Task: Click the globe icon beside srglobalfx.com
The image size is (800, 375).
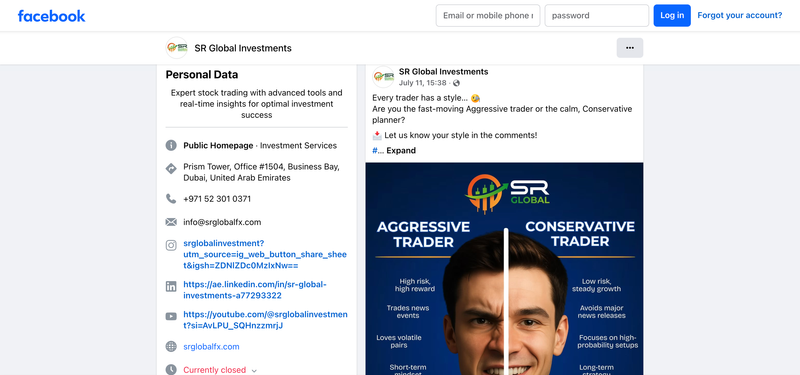Action: 171,346
